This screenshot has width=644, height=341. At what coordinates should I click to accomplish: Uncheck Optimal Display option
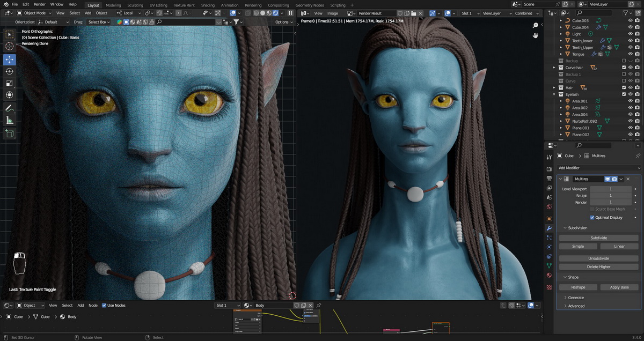592,218
